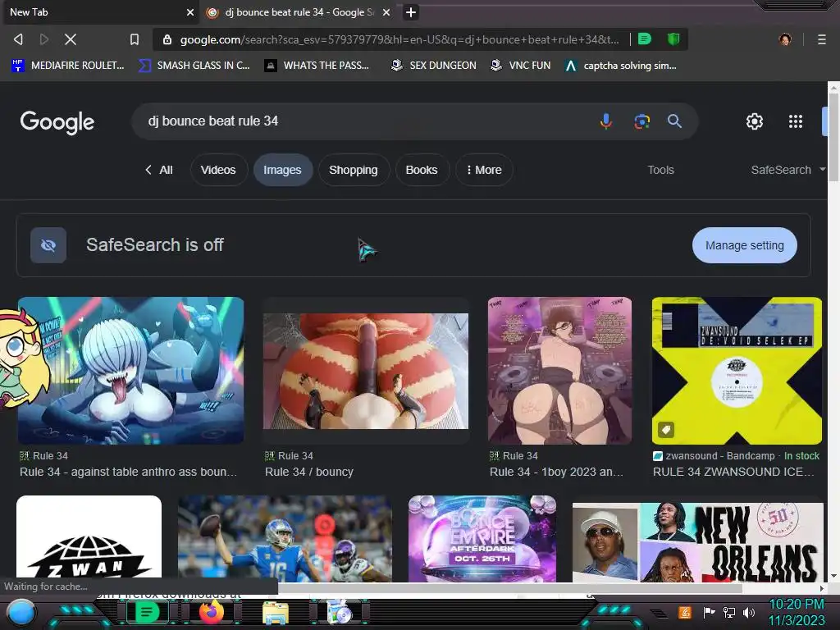This screenshot has height=630, width=840.
Task: Open the Action Center flag icon
Action: click(x=709, y=612)
